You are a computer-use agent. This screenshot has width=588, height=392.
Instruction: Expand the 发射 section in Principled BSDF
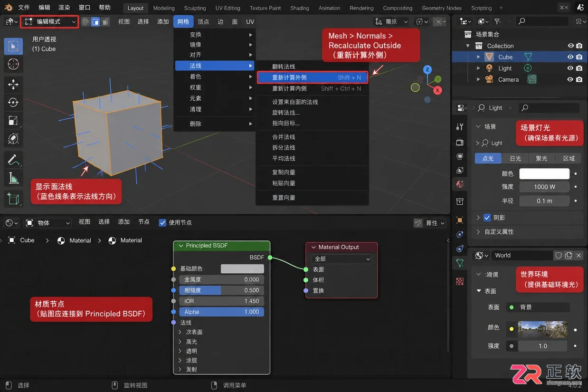point(180,369)
